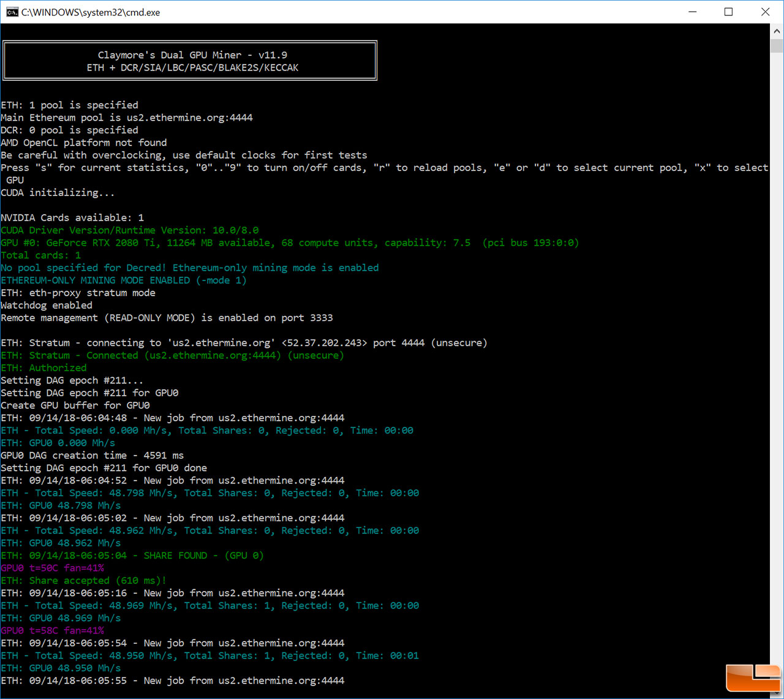Select the line "DCR: 0 pool is specified"
The height and width of the screenshot is (699, 784).
click(x=70, y=130)
